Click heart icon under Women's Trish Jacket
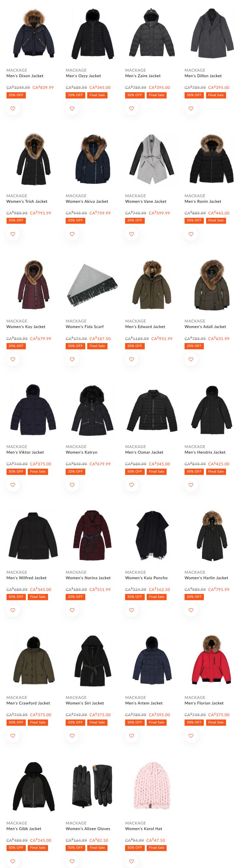 (x=13, y=234)
